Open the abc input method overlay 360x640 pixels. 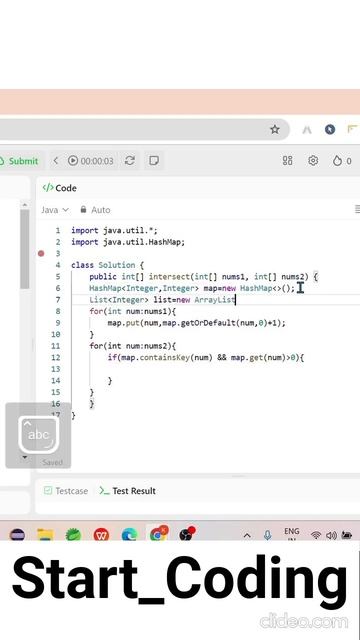tap(38, 434)
